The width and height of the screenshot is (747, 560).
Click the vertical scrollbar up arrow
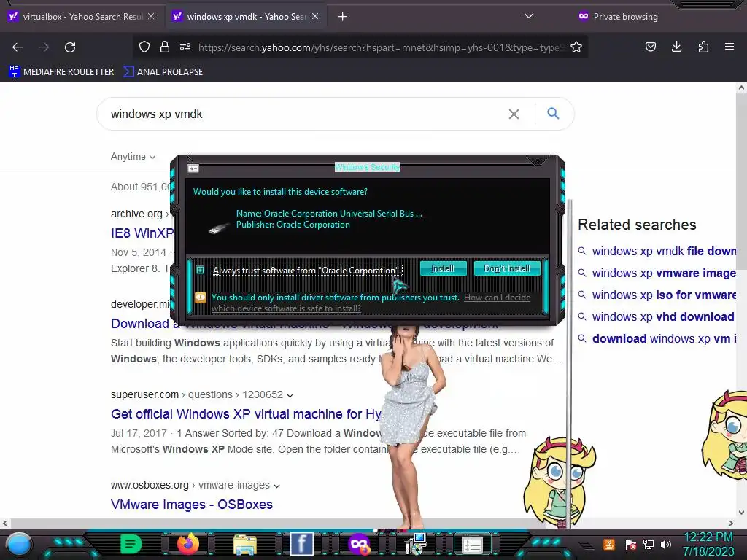[x=741, y=87]
